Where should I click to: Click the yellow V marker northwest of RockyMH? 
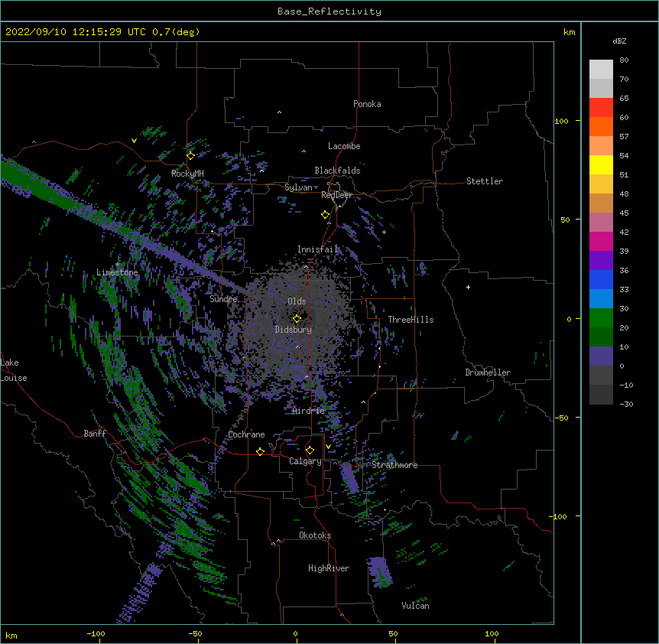[x=134, y=141]
